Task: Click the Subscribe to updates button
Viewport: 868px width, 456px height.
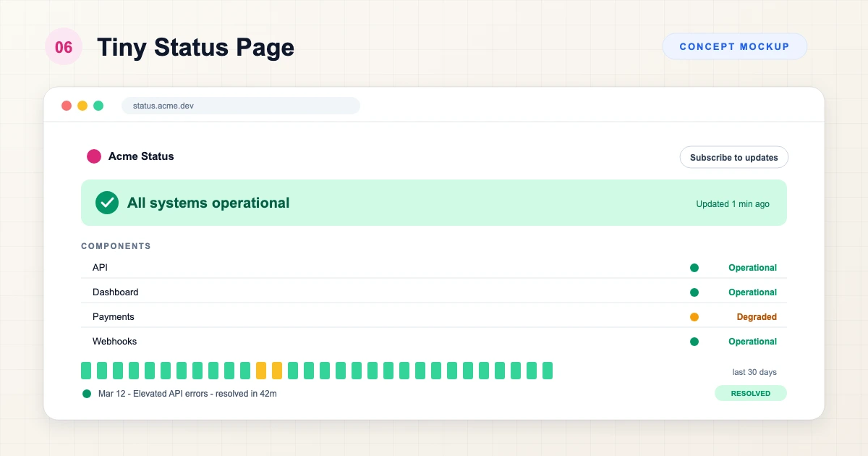Action: 733,157
